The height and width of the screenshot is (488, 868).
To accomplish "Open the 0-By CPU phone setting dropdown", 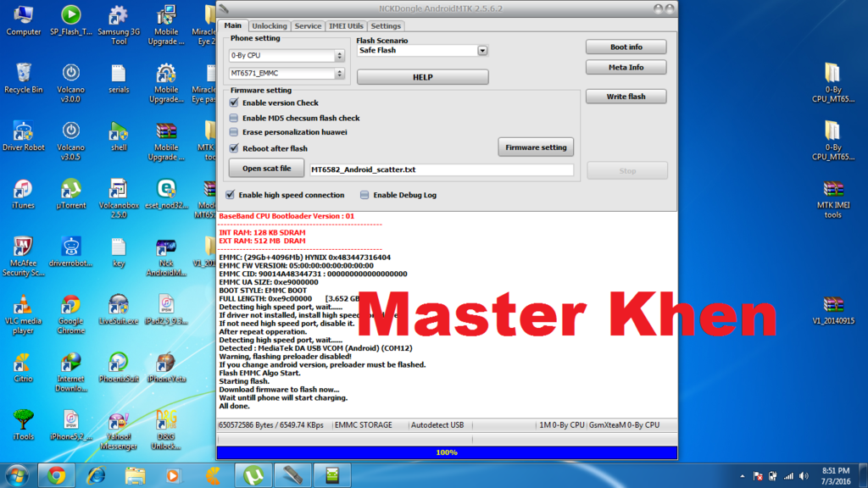I will (339, 56).
